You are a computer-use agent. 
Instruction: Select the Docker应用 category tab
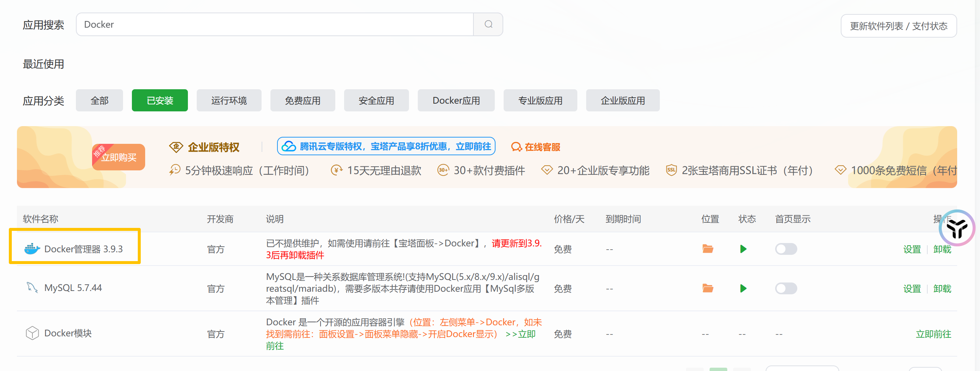tap(456, 101)
